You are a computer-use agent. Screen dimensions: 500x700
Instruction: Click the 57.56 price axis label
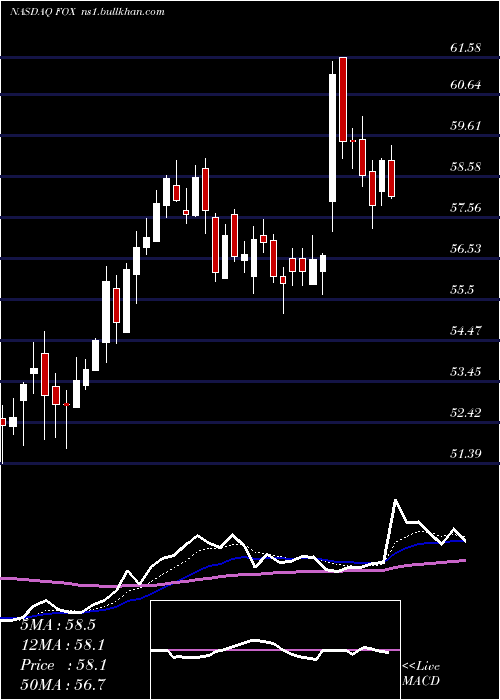pos(466,207)
